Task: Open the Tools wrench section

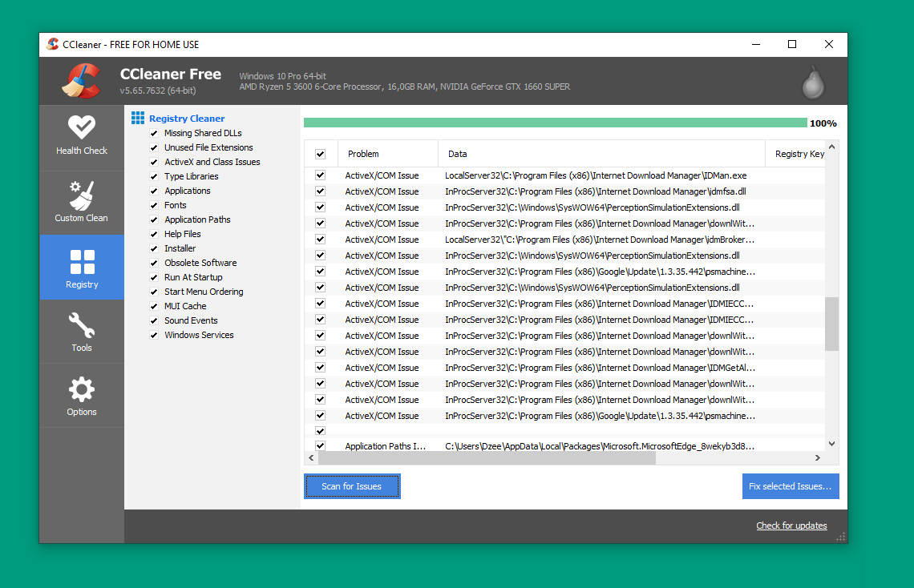Action: [82, 332]
